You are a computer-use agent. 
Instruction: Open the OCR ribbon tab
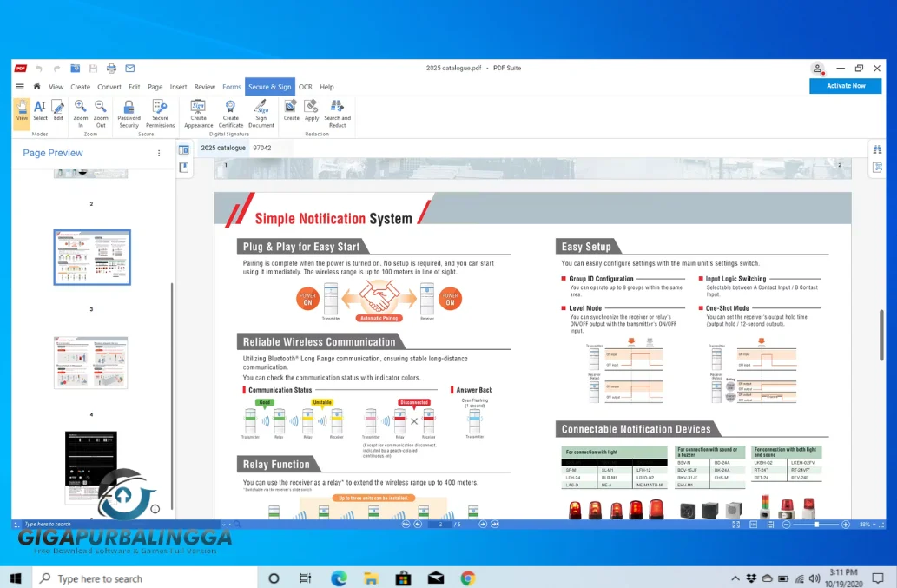pos(306,87)
